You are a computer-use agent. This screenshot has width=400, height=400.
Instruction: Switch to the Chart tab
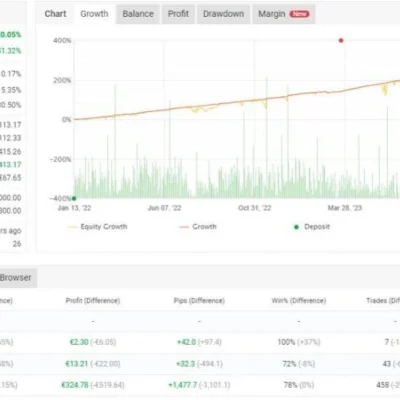pyautogui.click(x=55, y=14)
